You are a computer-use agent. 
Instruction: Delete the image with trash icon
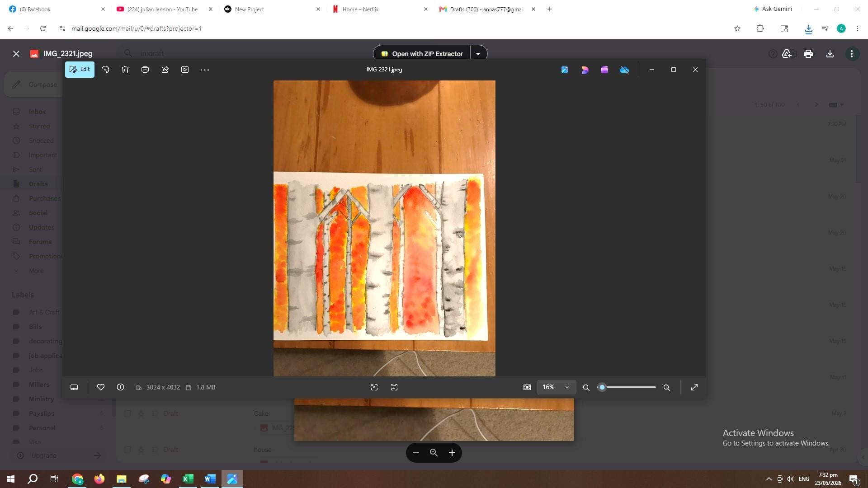tap(125, 70)
